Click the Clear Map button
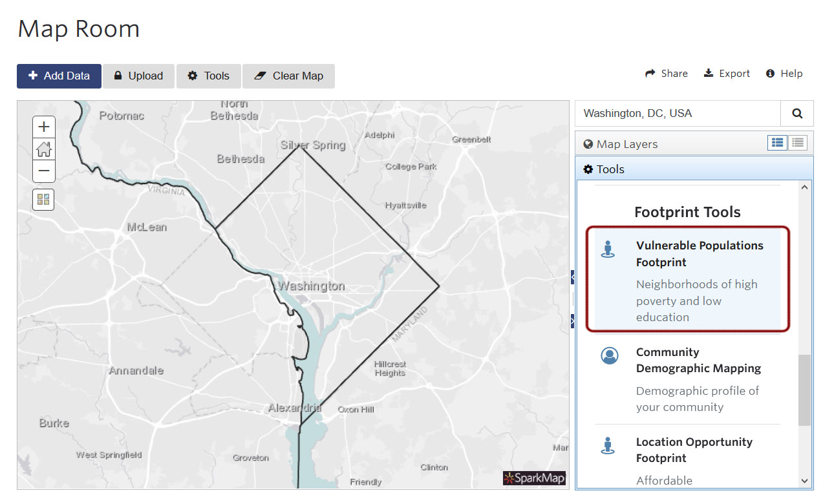 (288, 76)
